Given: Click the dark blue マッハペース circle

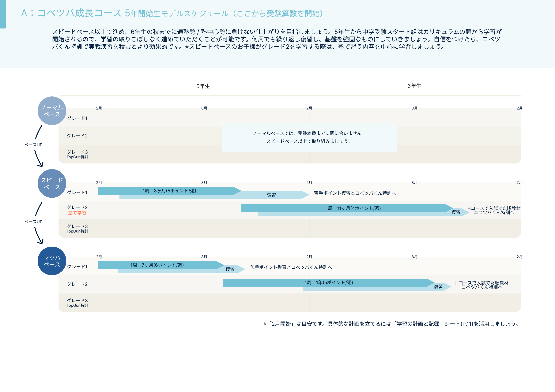Looking at the screenshot, I should coord(52,261).
